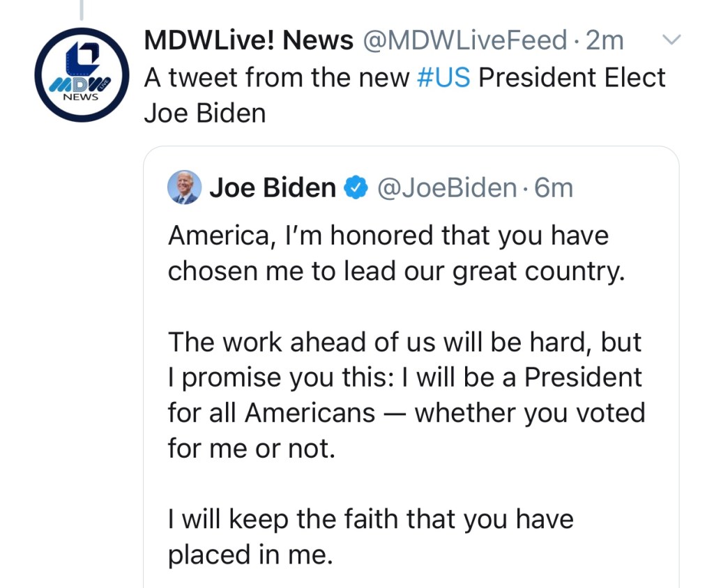Open Joe Biden's name in quoted tweet

coord(273,187)
